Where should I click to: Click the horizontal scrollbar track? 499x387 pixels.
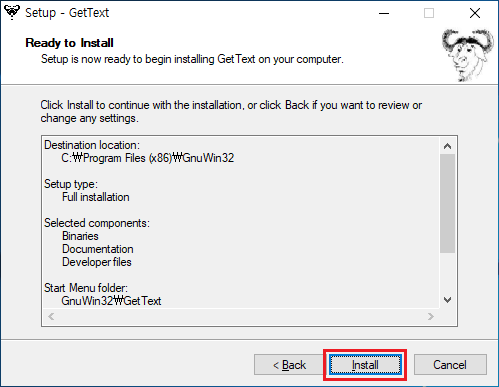click(x=241, y=316)
